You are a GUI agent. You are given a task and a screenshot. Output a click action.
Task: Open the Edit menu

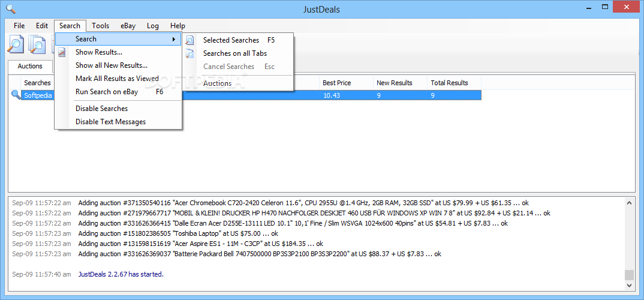click(42, 25)
